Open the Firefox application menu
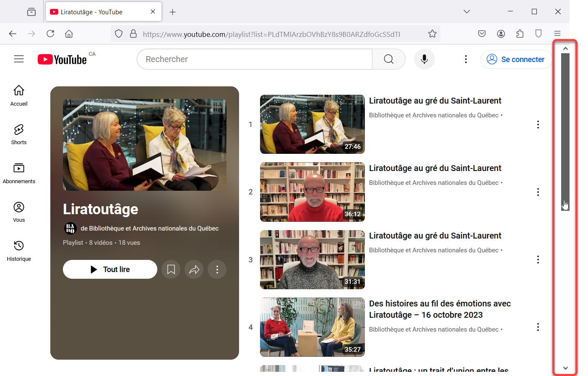The image size is (588, 376). click(x=557, y=34)
